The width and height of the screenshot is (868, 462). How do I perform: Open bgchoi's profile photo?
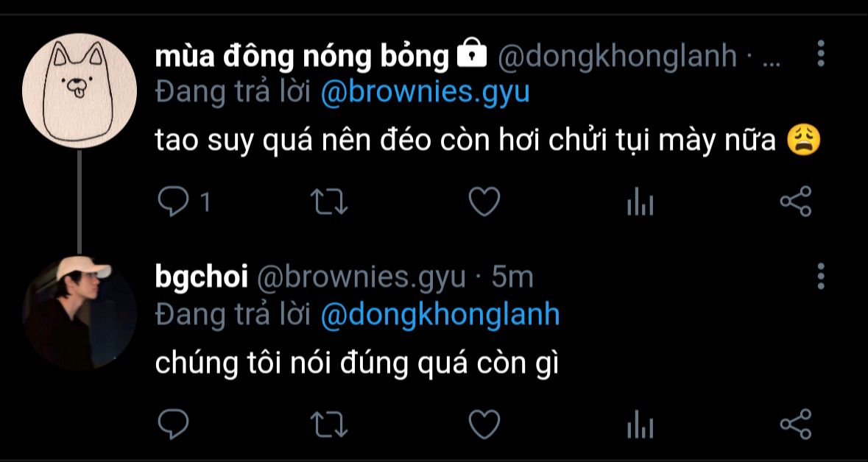(80, 313)
